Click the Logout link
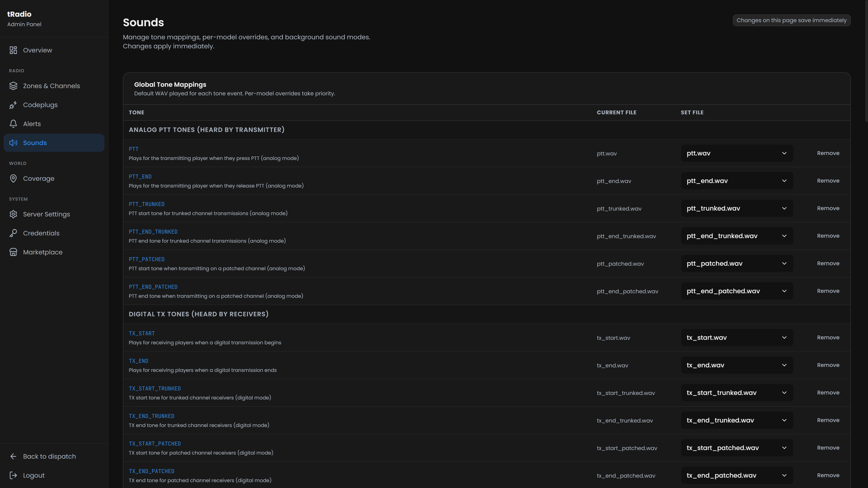868x488 pixels. (x=54, y=475)
